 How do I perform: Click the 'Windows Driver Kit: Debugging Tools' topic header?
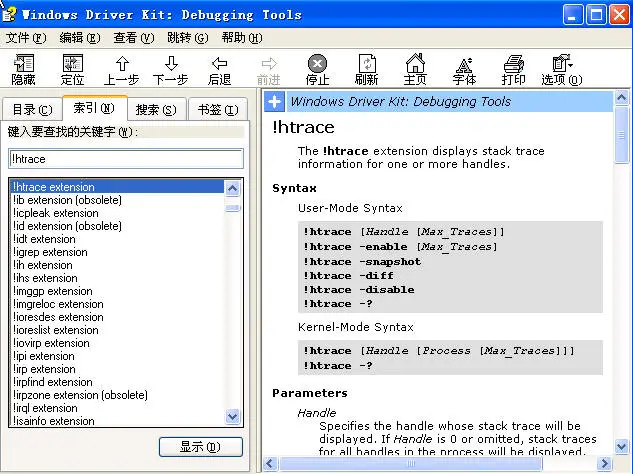point(400,101)
